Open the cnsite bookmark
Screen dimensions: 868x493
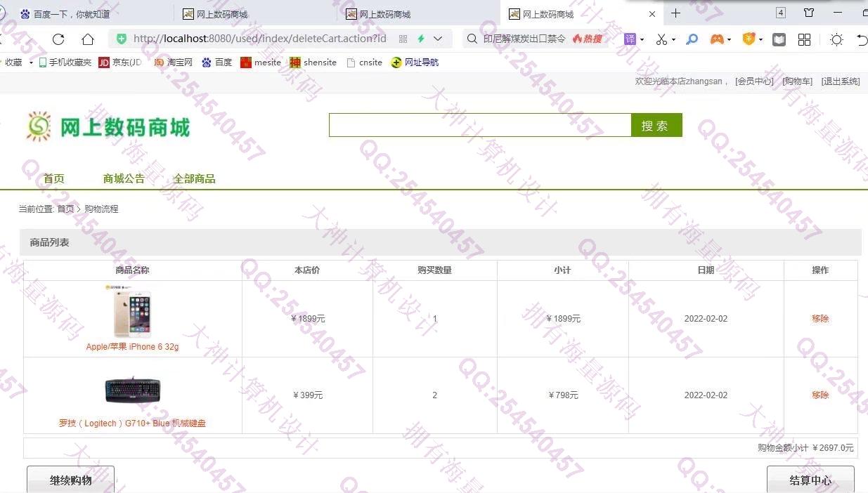(365, 63)
